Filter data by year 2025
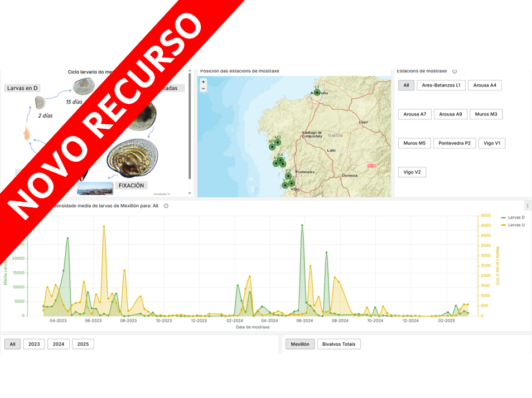The height and width of the screenshot is (398, 532). tap(83, 344)
